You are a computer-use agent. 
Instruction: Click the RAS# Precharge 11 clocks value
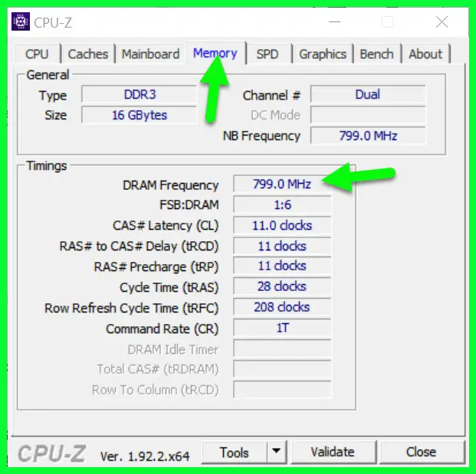(x=282, y=266)
